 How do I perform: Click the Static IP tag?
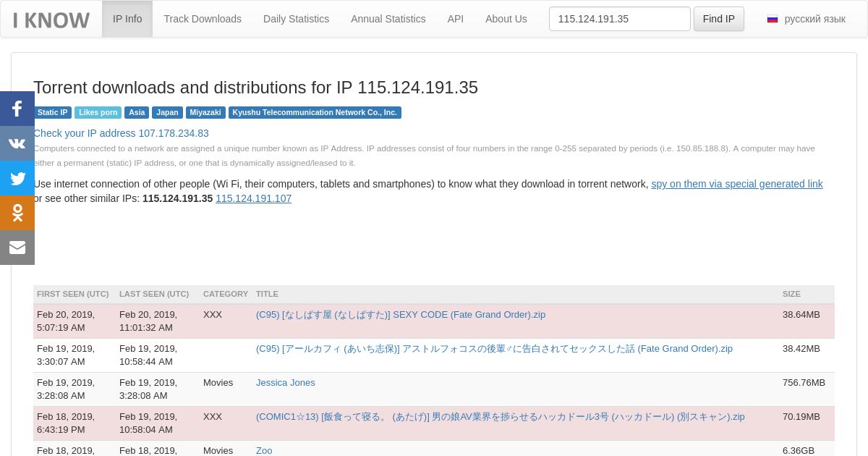[53, 113]
